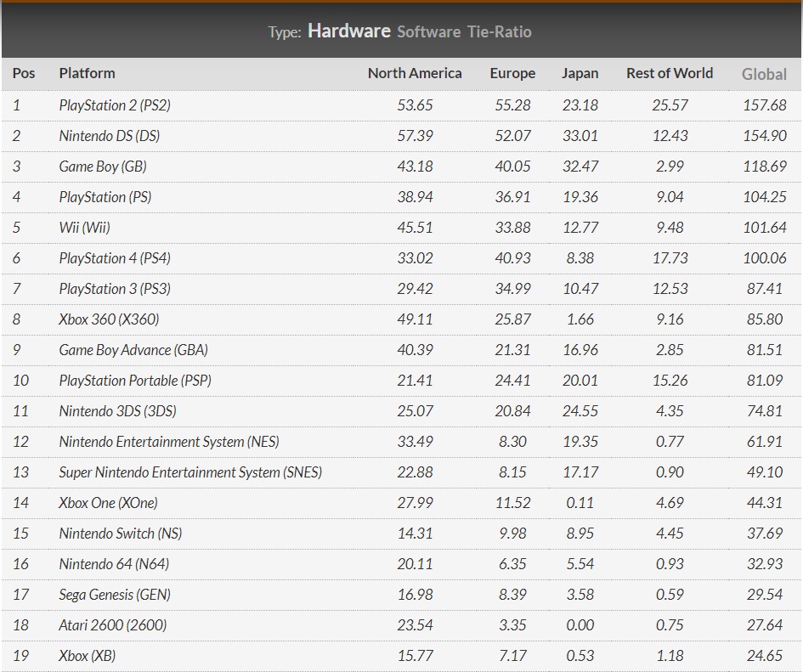
Task: Sort by the Platform column header
Action: click(87, 73)
